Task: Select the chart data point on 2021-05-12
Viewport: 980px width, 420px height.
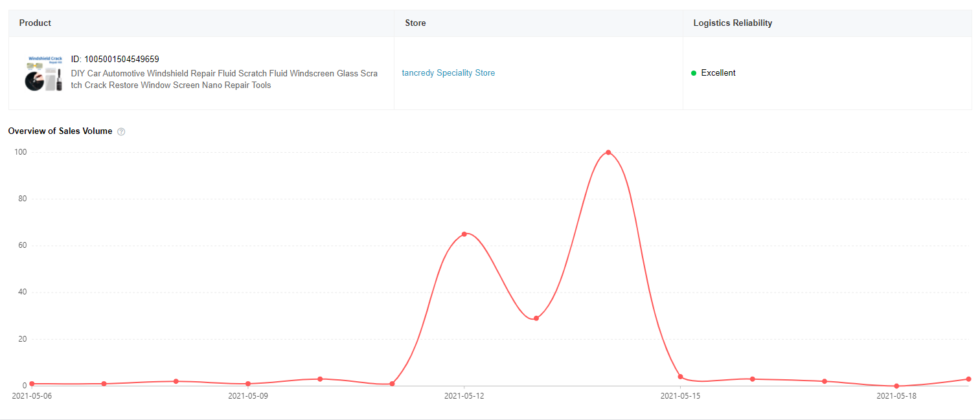Action: point(464,234)
